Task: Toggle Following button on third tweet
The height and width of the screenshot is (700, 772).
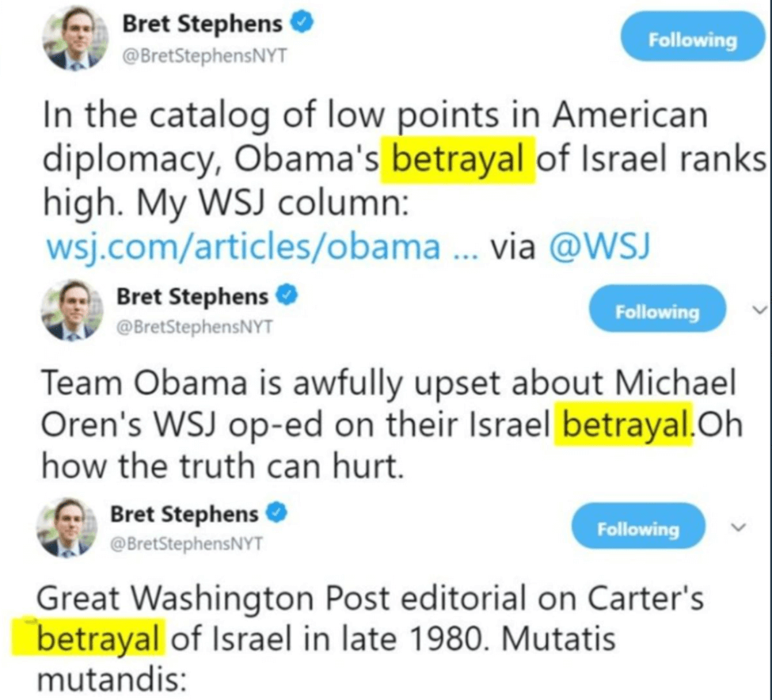Action: [638, 529]
